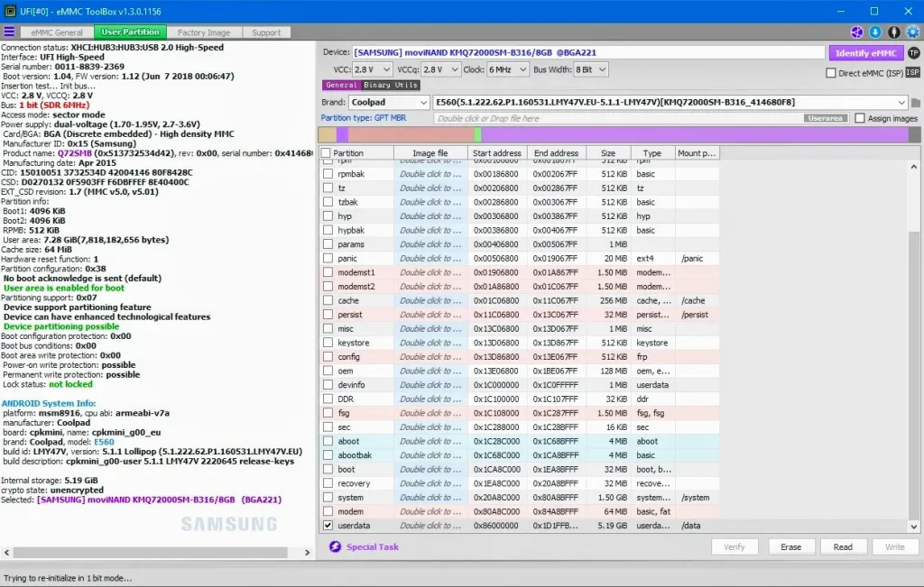Open the Factory Image tab

204,32
